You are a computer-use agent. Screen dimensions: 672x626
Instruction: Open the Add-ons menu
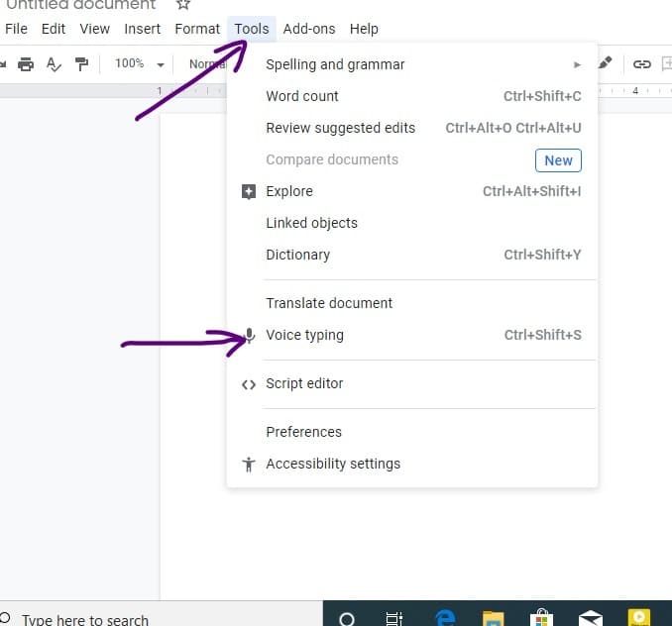click(309, 29)
